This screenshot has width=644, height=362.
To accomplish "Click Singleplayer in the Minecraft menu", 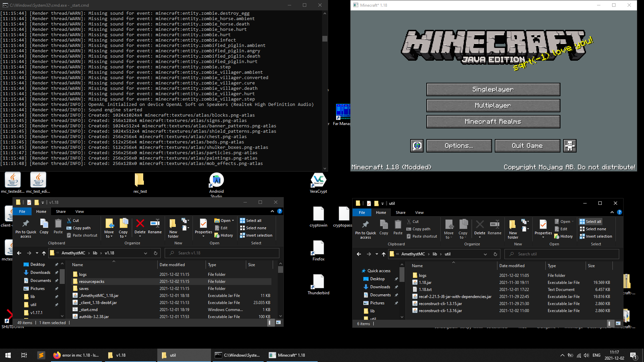I will (x=493, y=89).
